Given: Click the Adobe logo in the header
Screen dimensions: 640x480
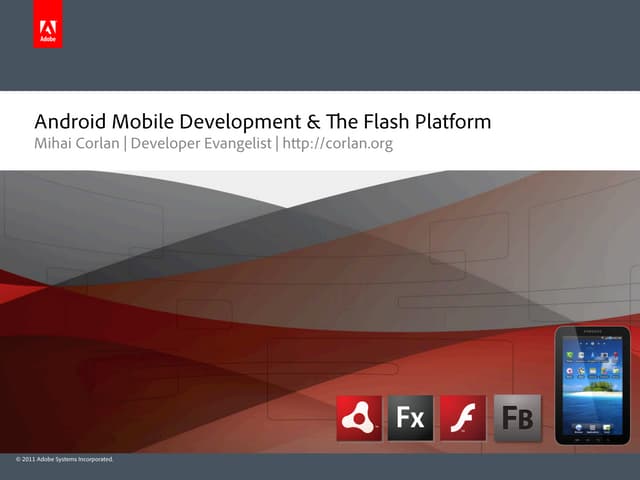Looking at the screenshot, I should click(x=47, y=32).
